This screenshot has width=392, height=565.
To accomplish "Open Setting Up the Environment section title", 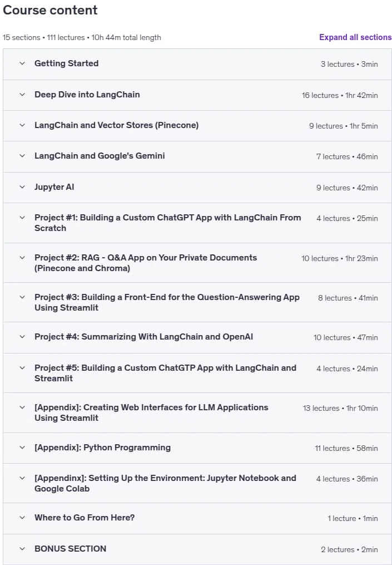I will click(x=165, y=483).
